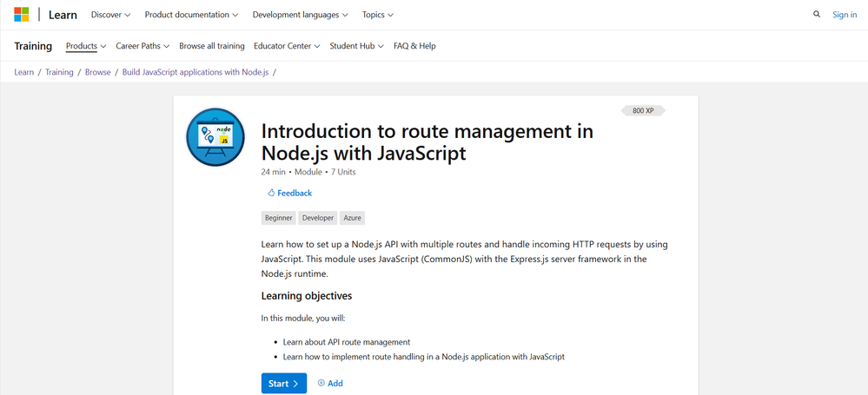The width and height of the screenshot is (868, 395).
Task: Click 'Learn how to implement route handling' bullet
Action: [423, 357]
